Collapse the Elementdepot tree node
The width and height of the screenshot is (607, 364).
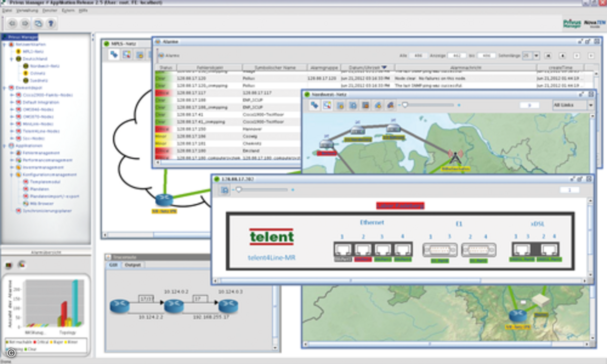(5, 87)
